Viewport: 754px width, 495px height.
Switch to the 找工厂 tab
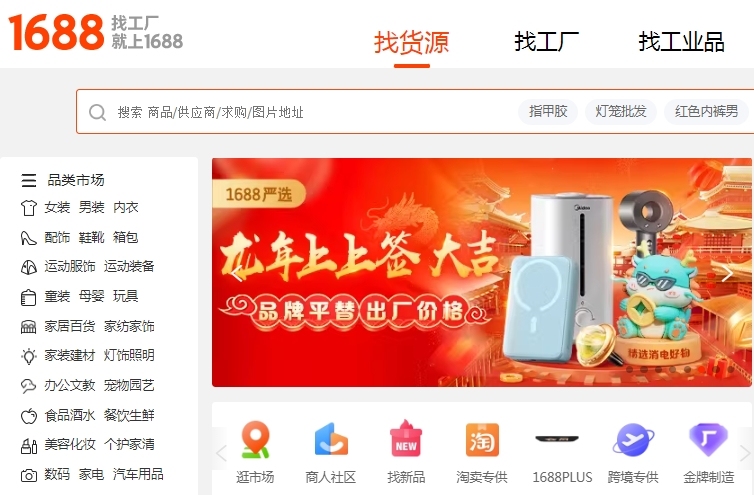[547, 41]
